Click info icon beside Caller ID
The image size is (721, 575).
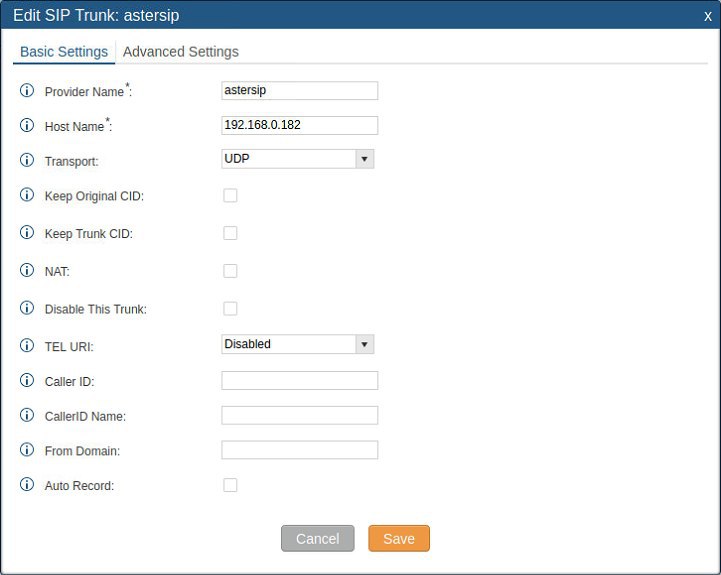tap(27, 380)
